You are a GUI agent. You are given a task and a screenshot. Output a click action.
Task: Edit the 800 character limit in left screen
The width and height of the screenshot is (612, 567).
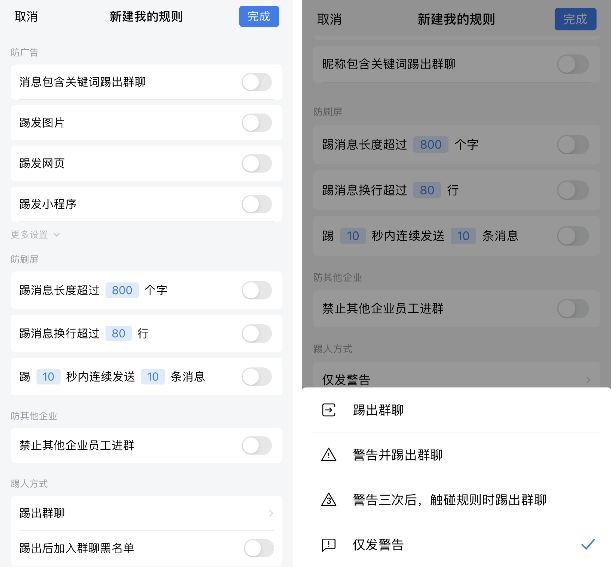[122, 290]
